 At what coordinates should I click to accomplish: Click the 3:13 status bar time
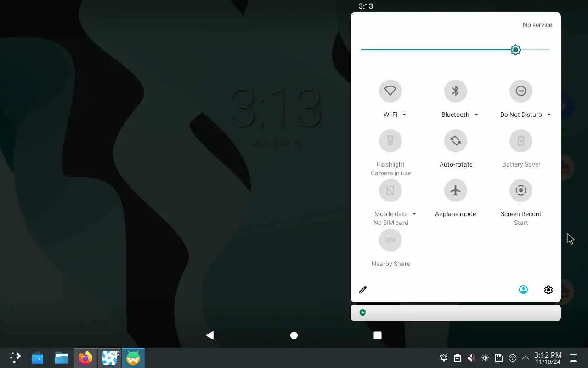tap(366, 6)
